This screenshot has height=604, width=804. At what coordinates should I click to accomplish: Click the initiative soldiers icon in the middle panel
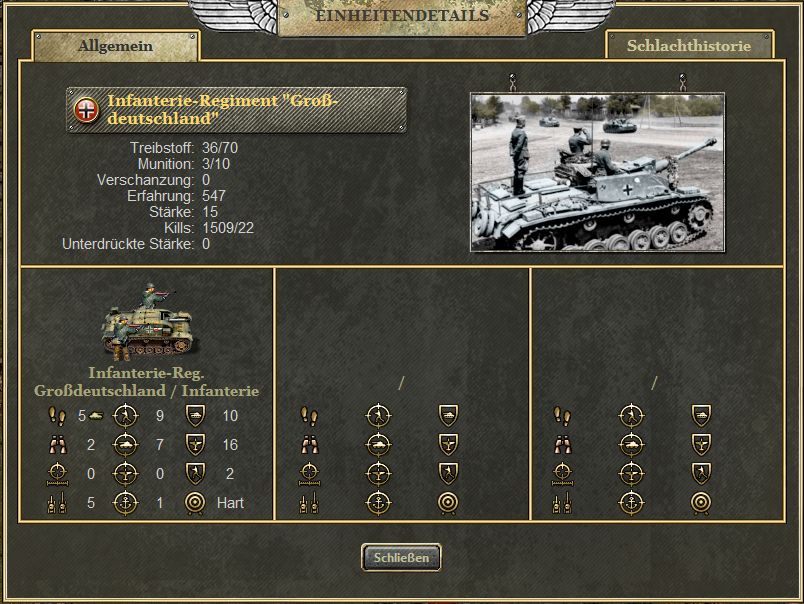[309, 502]
